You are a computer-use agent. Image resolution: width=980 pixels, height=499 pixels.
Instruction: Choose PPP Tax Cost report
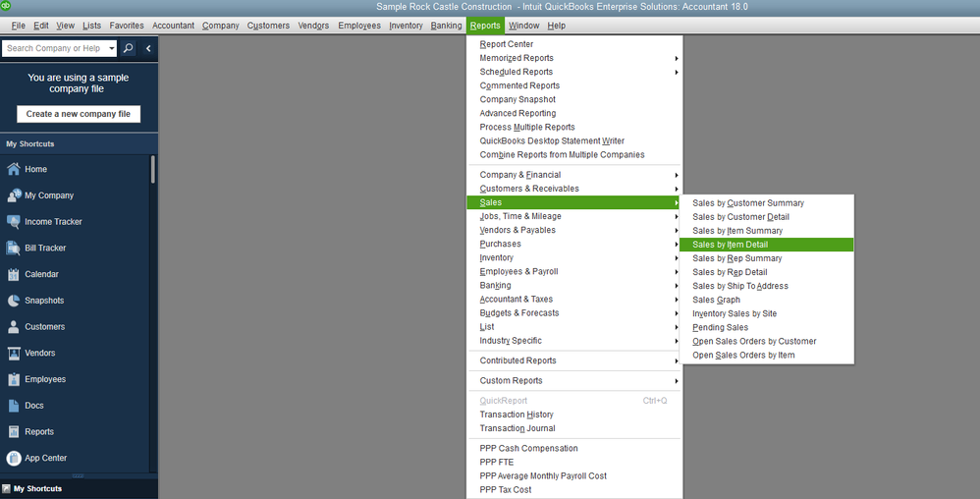click(574, 489)
